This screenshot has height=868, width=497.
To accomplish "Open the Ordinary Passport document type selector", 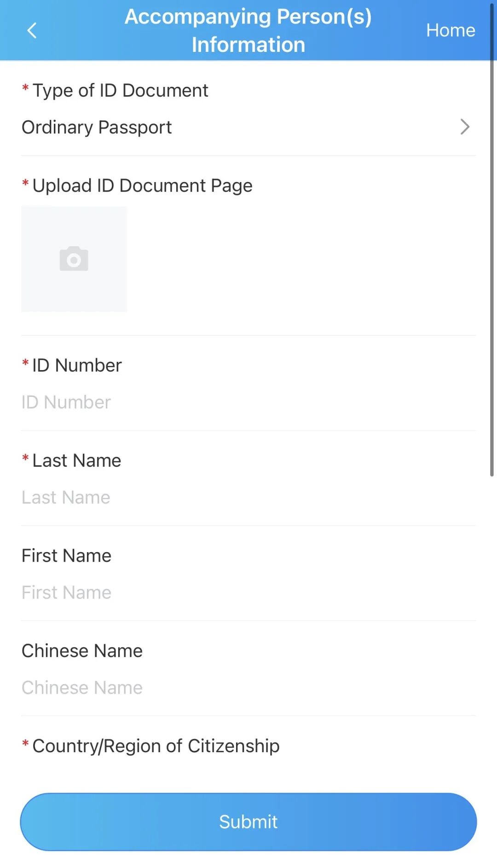I will (x=97, y=127).
